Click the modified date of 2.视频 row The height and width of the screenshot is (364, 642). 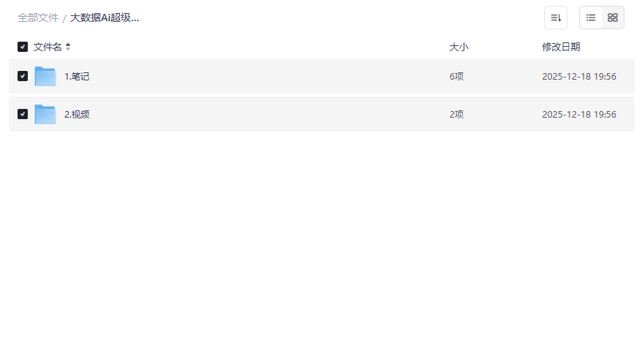578,114
